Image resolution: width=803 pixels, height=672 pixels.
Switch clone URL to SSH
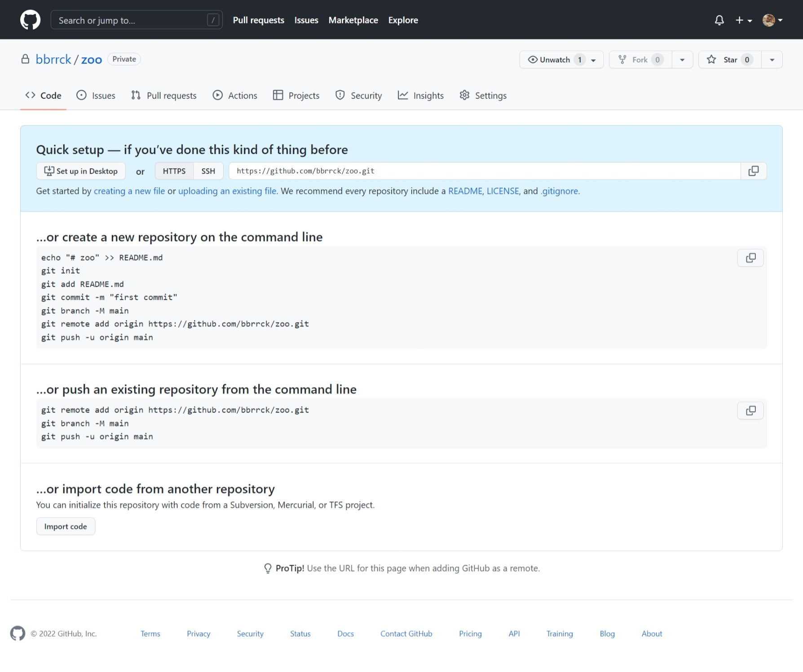pos(208,171)
